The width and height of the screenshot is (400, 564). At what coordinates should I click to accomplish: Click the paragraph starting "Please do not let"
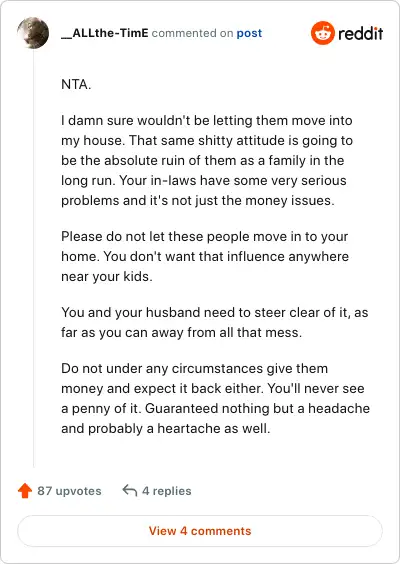pos(205,256)
